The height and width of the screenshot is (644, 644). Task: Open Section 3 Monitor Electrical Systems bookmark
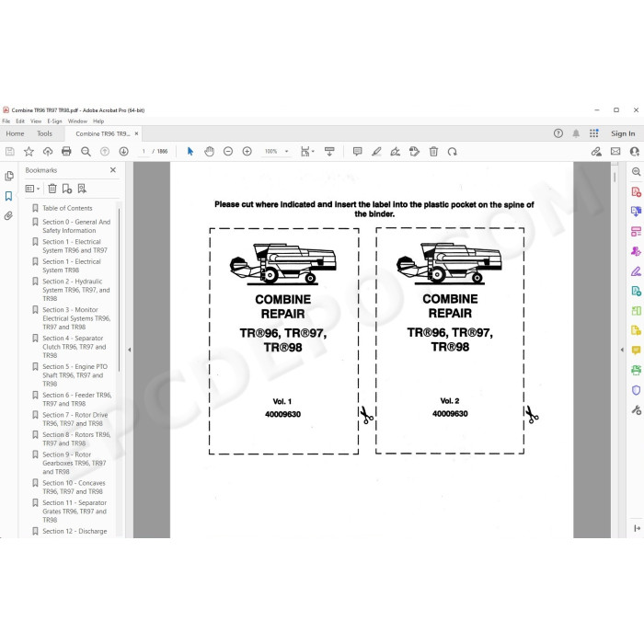[76, 318]
